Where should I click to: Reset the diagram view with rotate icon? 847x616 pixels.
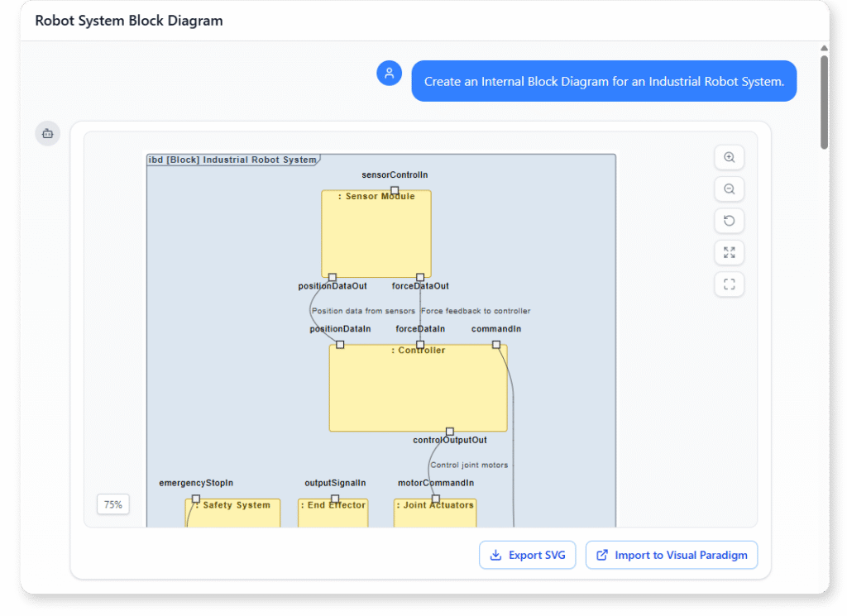pyautogui.click(x=729, y=221)
